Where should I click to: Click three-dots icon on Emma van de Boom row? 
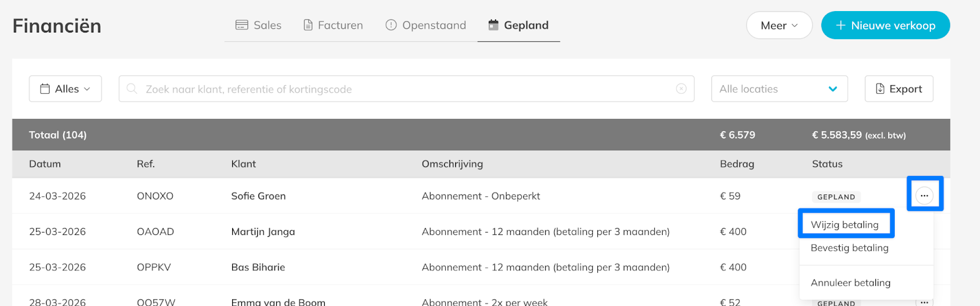click(924, 302)
